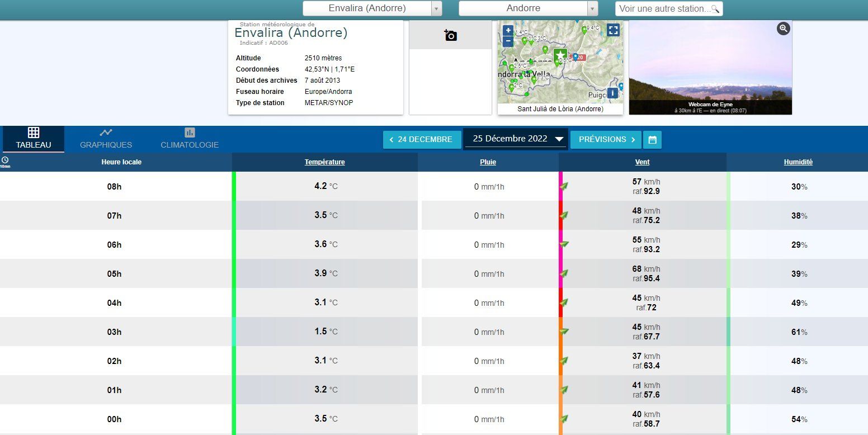Click the Température column header link

[x=324, y=162]
